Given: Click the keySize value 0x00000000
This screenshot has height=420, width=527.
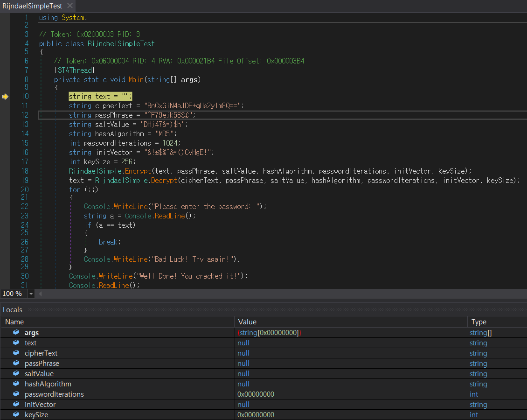Looking at the screenshot, I should [x=256, y=414].
